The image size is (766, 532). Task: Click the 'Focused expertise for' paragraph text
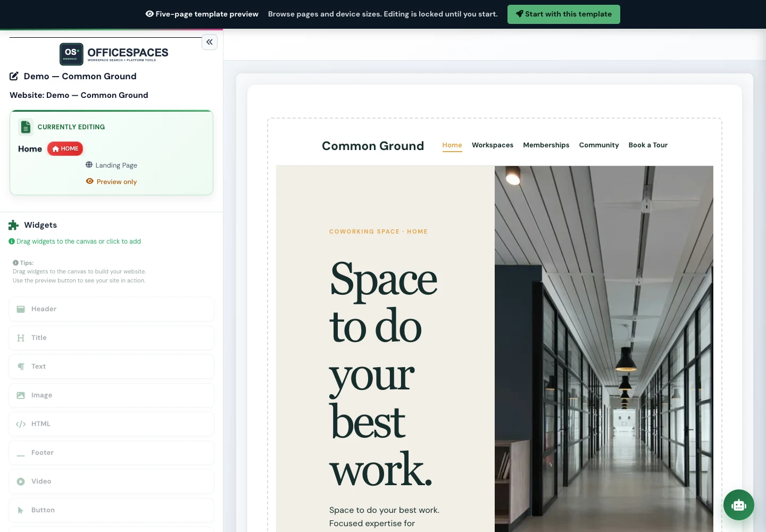[x=372, y=523]
